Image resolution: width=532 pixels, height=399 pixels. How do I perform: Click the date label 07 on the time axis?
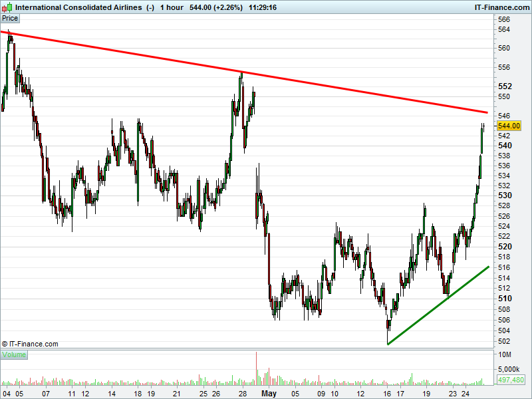[x=45, y=394]
